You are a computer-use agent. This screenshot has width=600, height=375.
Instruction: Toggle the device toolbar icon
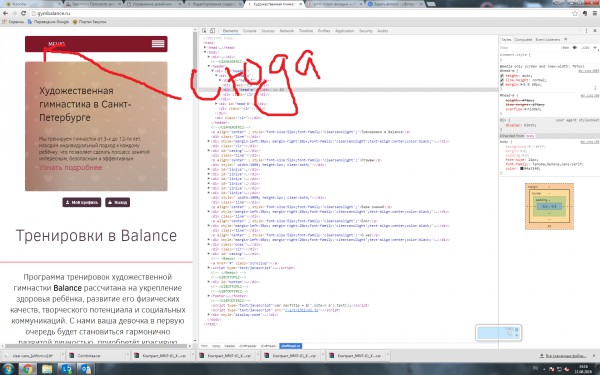click(212, 31)
